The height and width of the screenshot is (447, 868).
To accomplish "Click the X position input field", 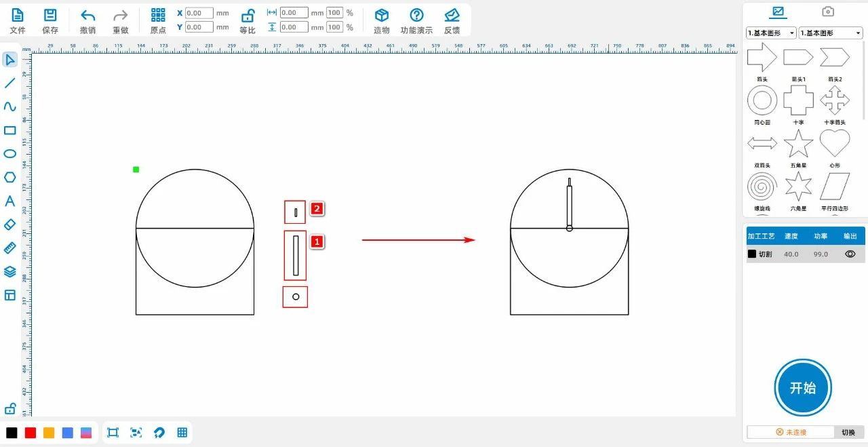I will click(199, 13).
